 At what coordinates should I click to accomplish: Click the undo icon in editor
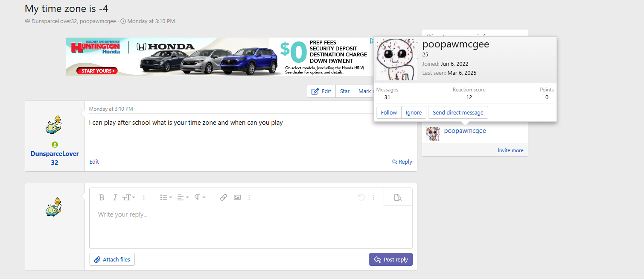361,197
